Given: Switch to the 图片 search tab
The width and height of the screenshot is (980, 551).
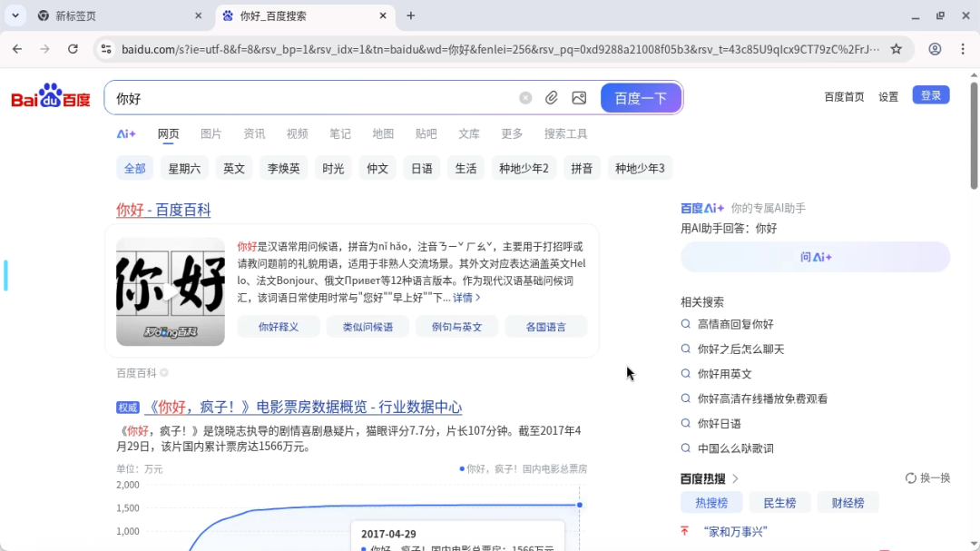Looking at the screenshot, I should [211, 133].
